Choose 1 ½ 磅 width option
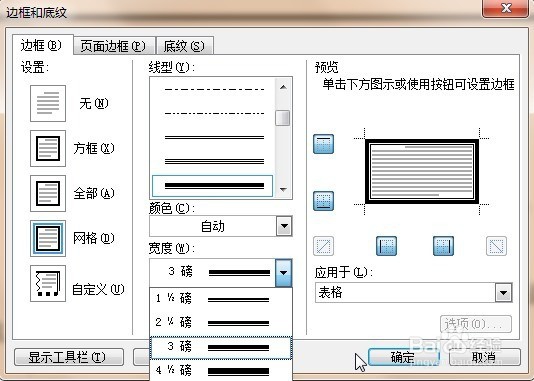Viewport: 534px width, 381px height. click(221, 299)
